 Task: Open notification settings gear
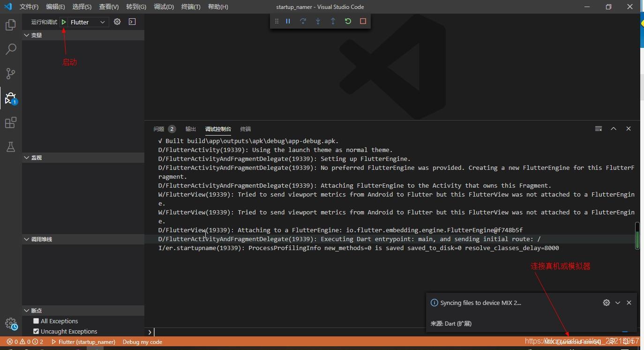[607, 303]
